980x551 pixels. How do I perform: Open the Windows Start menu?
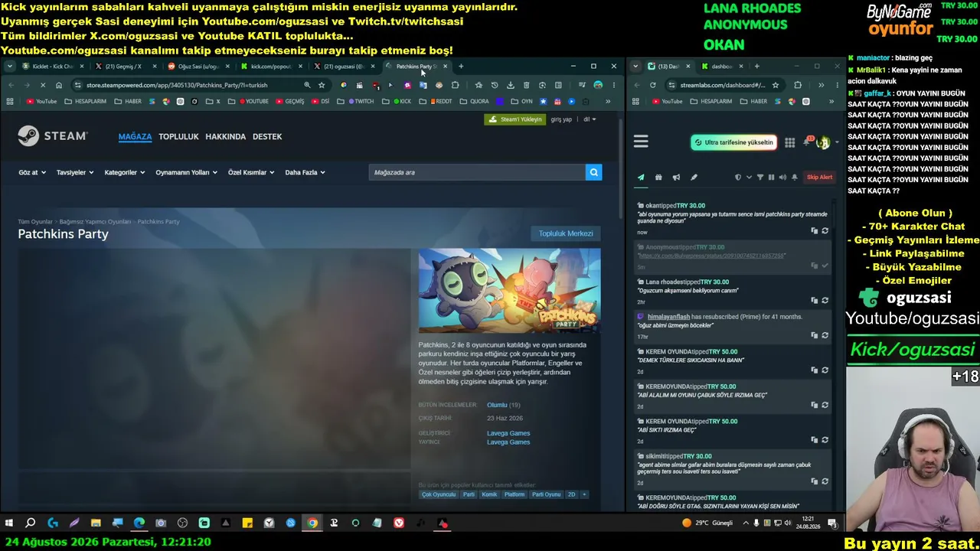tap(9, 523)
